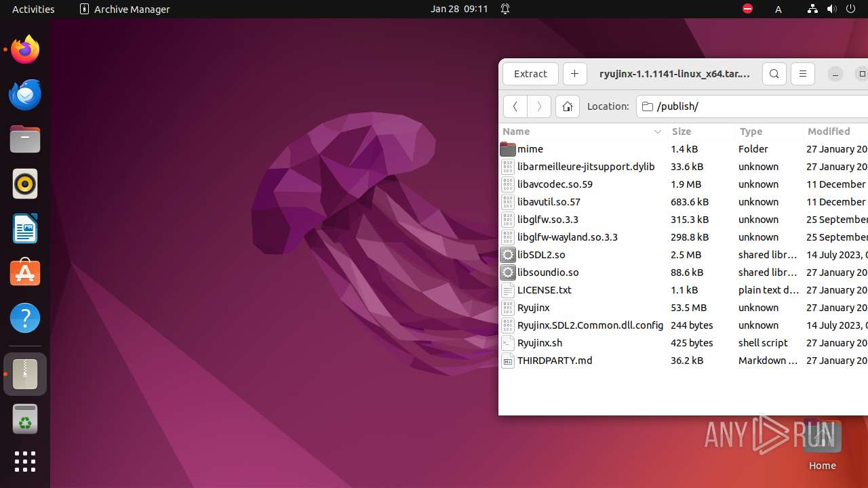Click the 2.5 MB size of libSDL2.so
The height and width of the screenshot is (488, 868).
click(686, 255)
